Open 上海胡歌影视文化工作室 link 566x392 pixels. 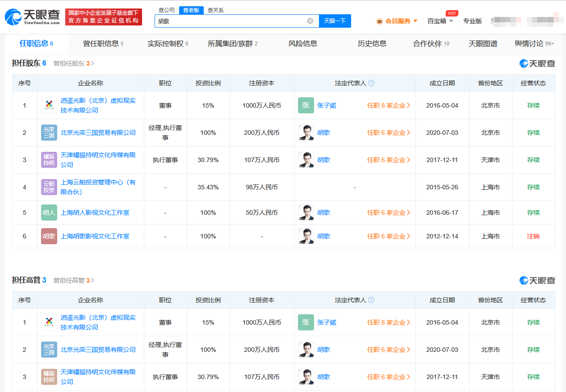click(x=95, y=236)
